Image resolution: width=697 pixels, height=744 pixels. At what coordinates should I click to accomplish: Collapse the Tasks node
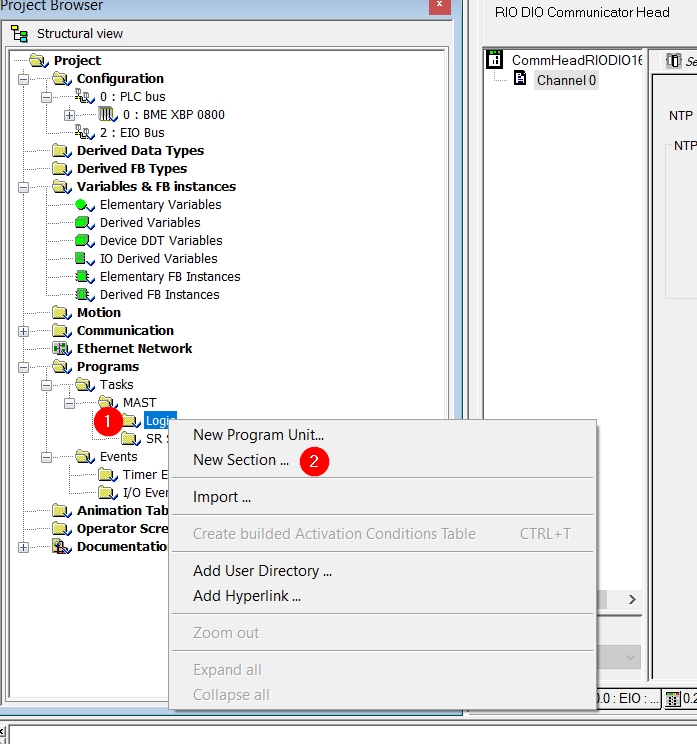point(46,385)
